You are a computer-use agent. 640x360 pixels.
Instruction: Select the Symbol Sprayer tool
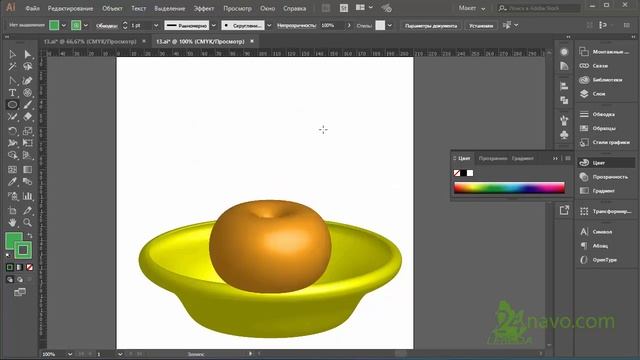coord(12,196)
